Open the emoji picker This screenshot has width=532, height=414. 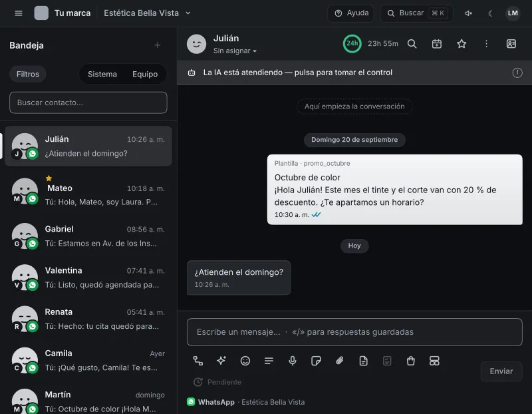pyautogui.click(x=245, y=361)
